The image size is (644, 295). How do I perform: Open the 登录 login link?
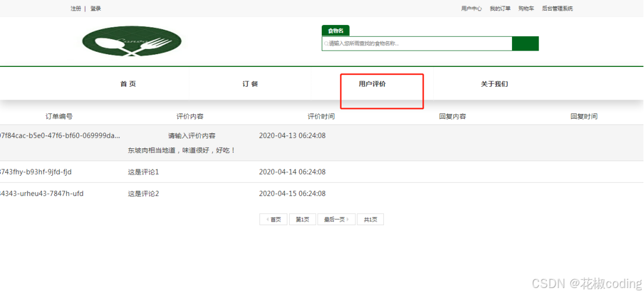[x=95, y=9]
